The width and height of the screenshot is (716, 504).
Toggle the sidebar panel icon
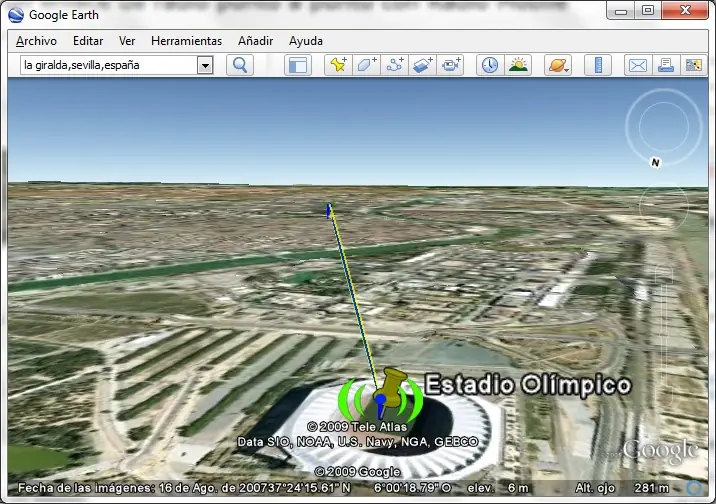pos(298,65)
